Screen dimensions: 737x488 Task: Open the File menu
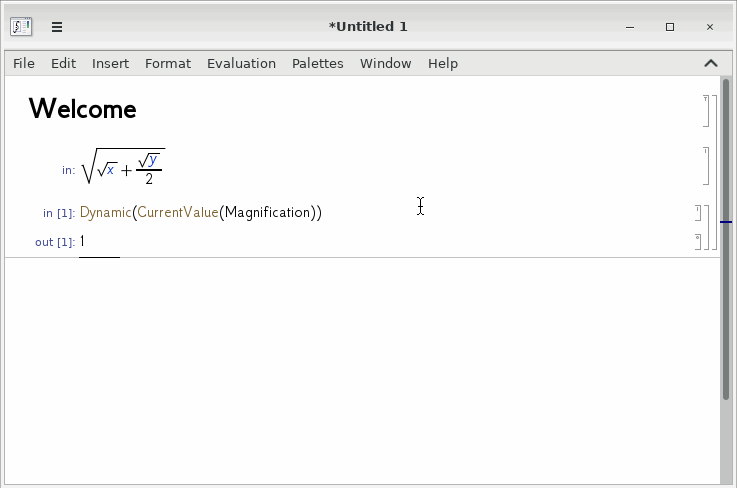(x=24, y=63)
